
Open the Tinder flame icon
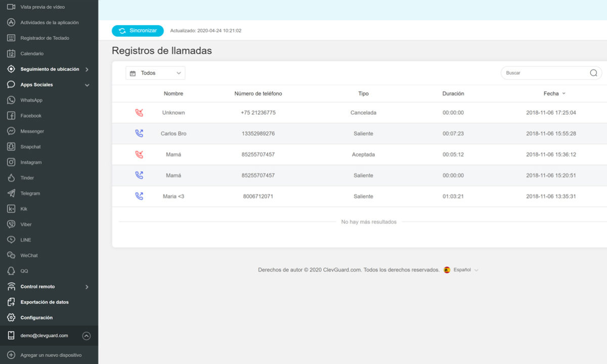(11, 178)
